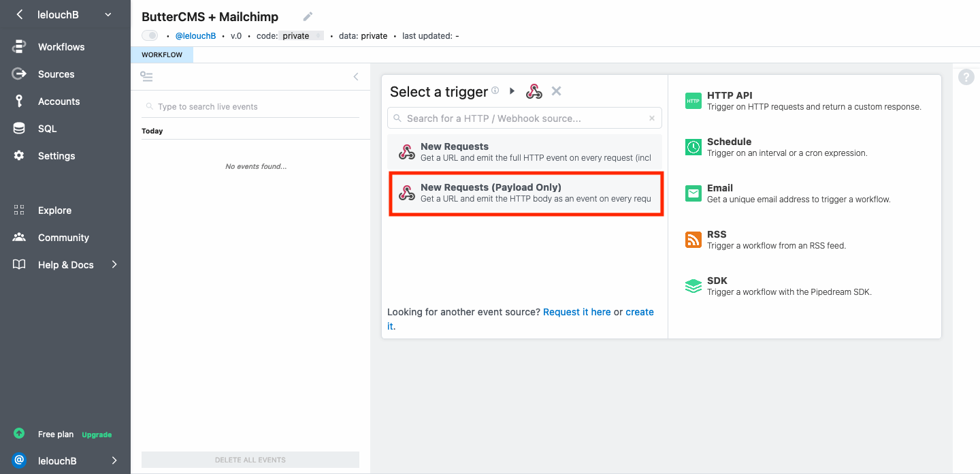Click the green Email envelope icon
Screen dimensions: 980x474
coord(693,193)
